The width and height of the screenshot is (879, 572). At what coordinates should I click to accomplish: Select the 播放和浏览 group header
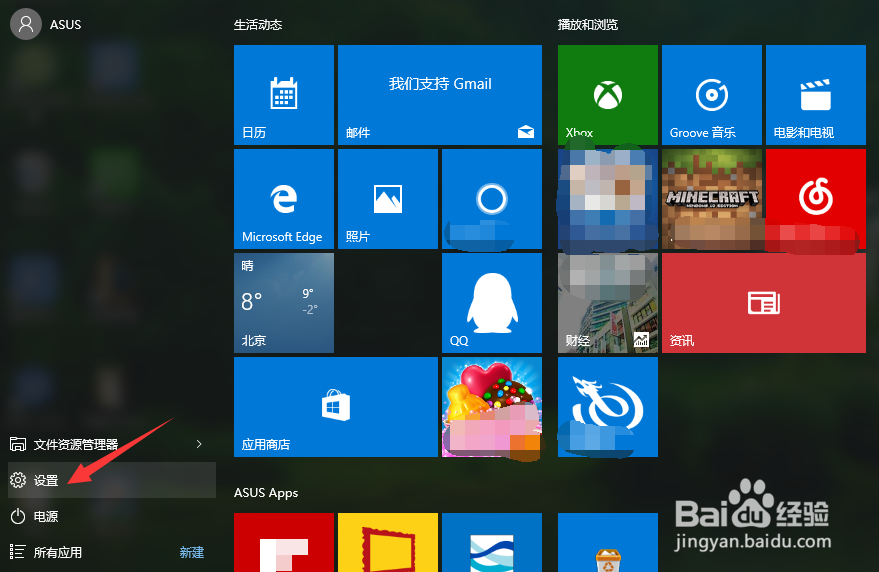click(x=587, y=25)
